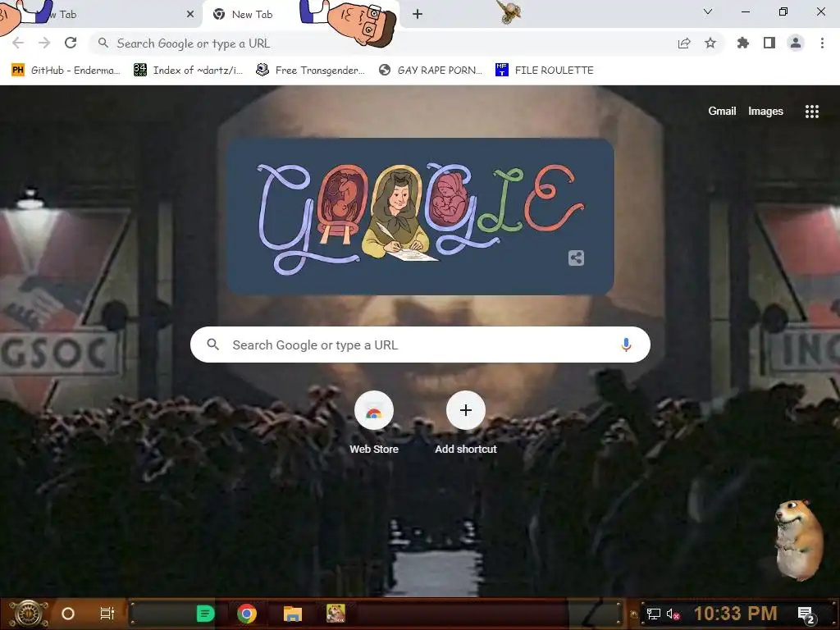
Task: Open Google Images link
Action: click(765, 111)
